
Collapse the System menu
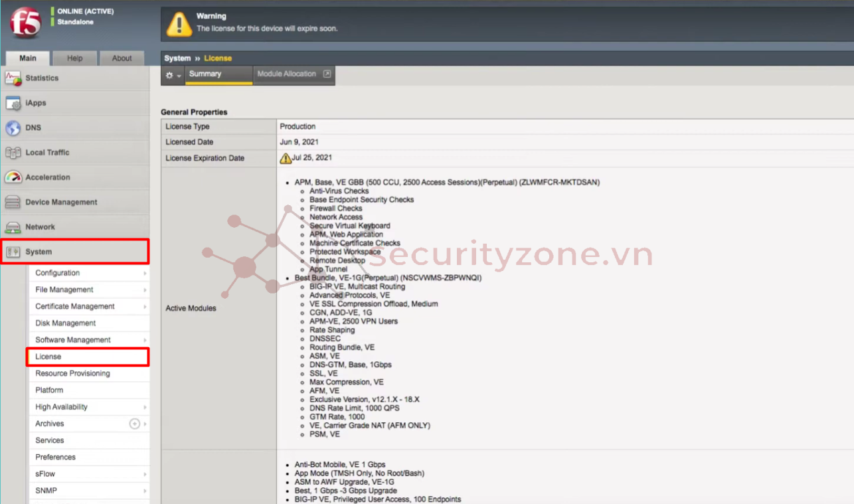(75, 252)
